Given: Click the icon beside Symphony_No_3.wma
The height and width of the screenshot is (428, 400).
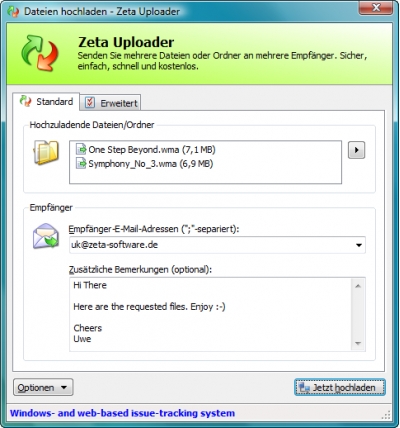Looking at the screenshot, I should (x=81, y=164).
